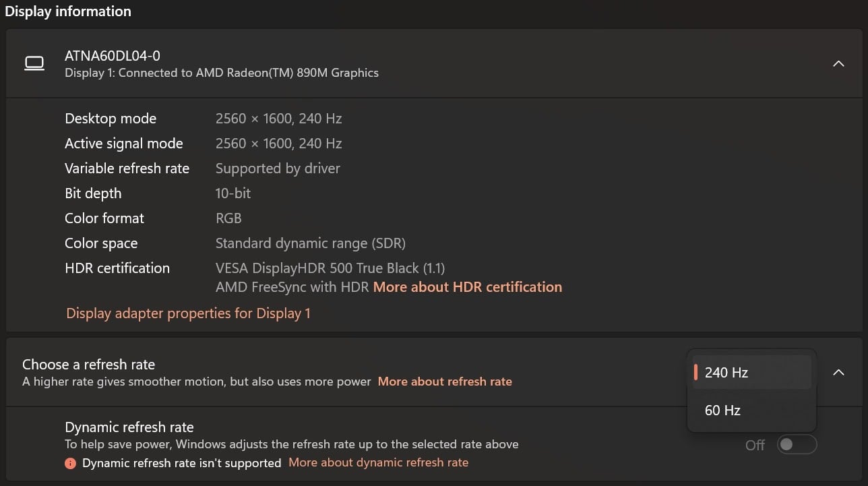Click the Dynamic refresh rate title text
This screenshot has width=868, height=486.
click(129, 427)
